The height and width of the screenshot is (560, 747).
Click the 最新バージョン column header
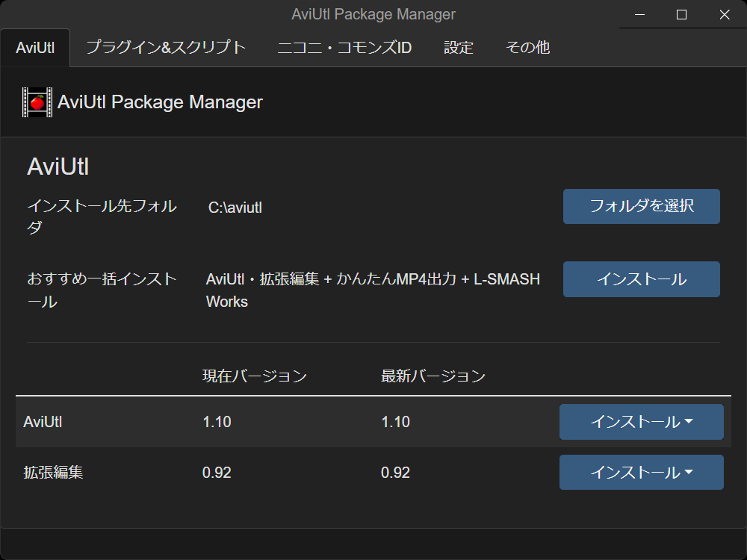pyautogui.click(x=433, y=376)
